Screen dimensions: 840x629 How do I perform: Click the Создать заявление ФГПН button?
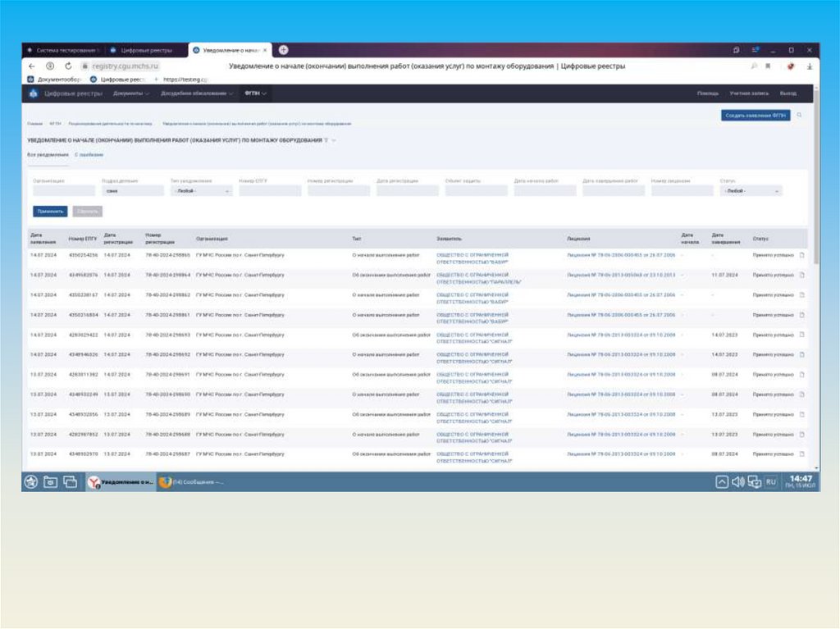pyautogui.click(x=756, y=116)
